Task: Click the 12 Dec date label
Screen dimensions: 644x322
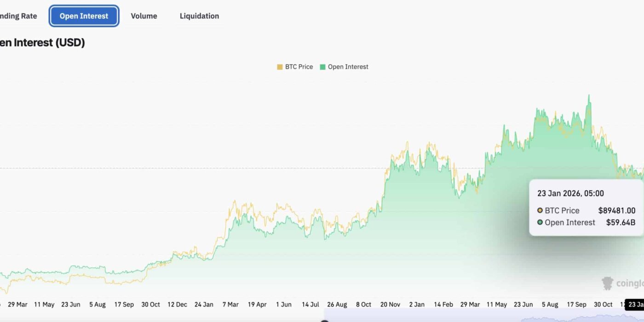Action: [177, 305]
